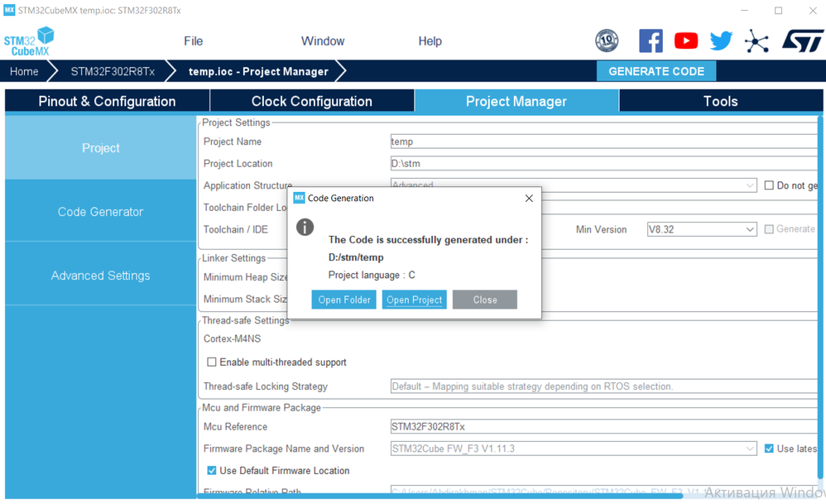
Task: Click the 'D:/stm/temp' path text
Action: (356, 257)
